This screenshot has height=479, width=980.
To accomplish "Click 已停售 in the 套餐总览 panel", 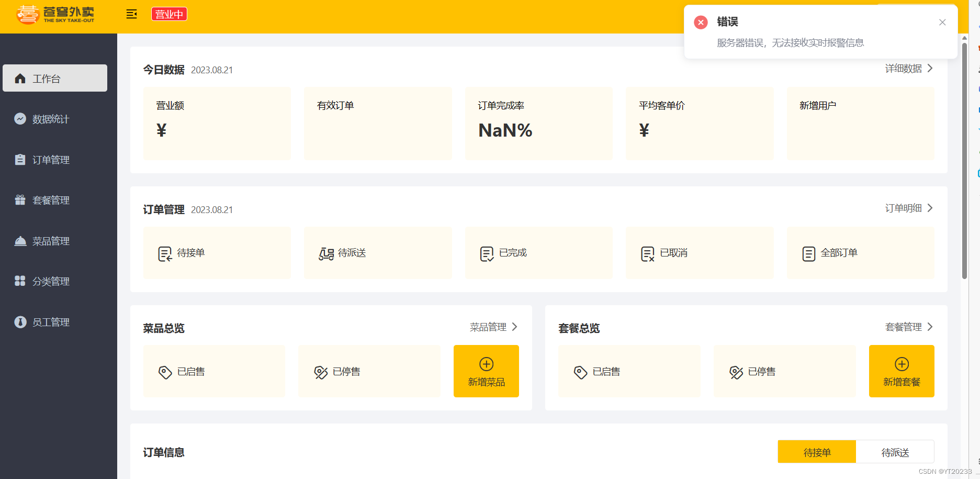I will [x=785, y=371].
